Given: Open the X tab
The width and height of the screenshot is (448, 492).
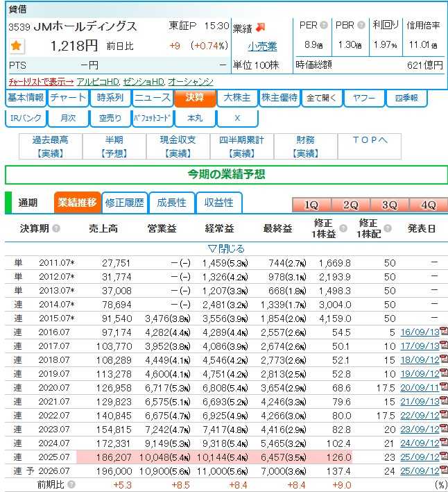Looking at the screenshot, I should coord(237,118).
